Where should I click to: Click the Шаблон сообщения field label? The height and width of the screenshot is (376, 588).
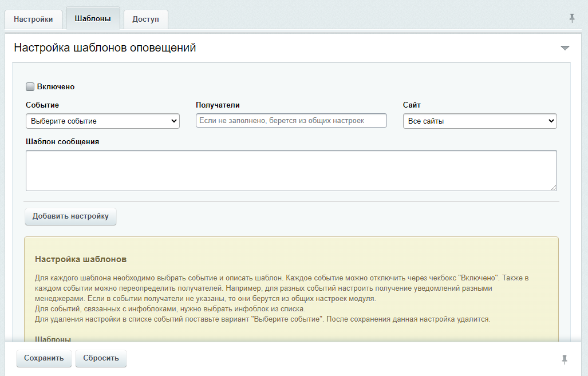pos(62,141)
